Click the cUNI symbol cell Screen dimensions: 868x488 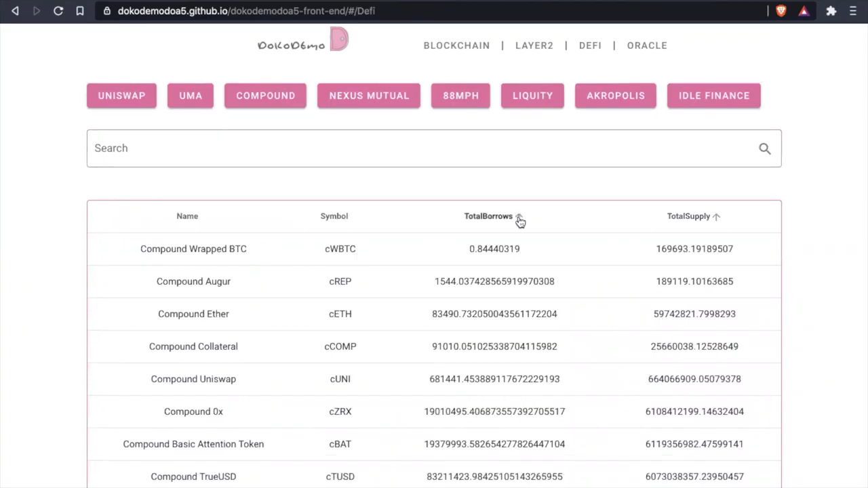pos(340,379)
